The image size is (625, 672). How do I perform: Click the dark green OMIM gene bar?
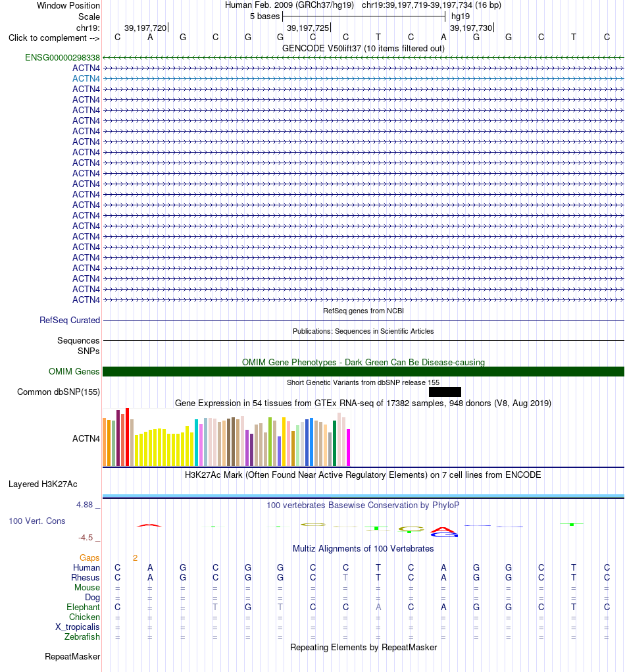tap(363, 372)
